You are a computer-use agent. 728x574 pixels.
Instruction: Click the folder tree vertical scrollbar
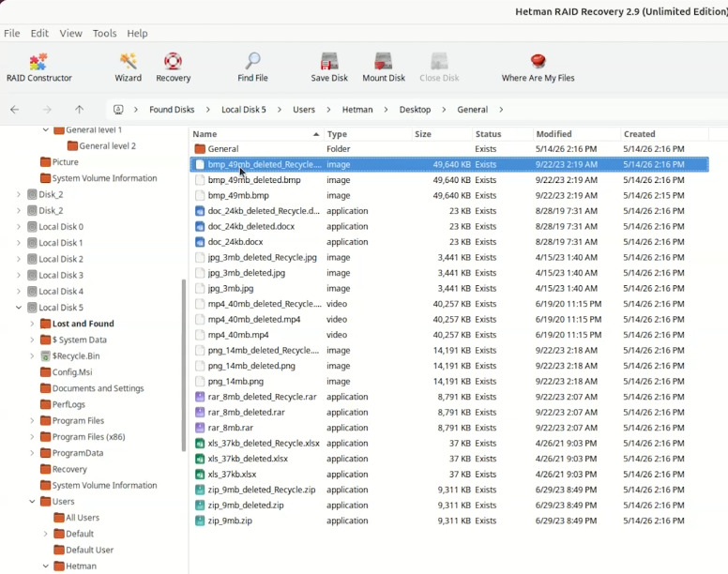184,365
